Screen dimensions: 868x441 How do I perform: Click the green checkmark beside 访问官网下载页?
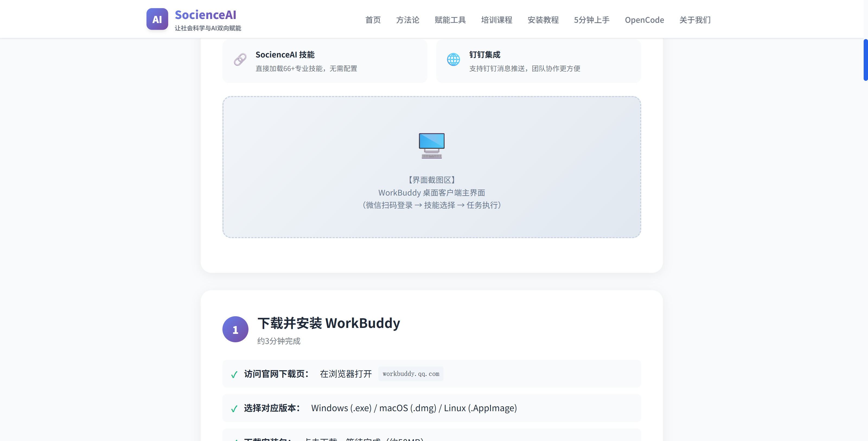[x=234, y=375]
